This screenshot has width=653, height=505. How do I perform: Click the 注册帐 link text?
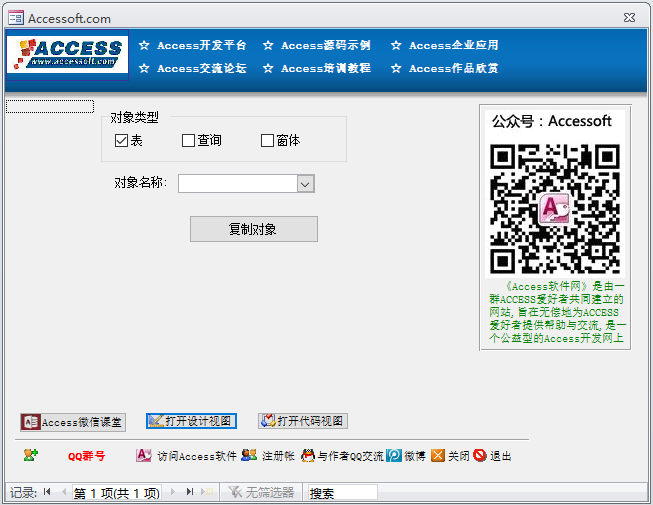coord(278,456)
